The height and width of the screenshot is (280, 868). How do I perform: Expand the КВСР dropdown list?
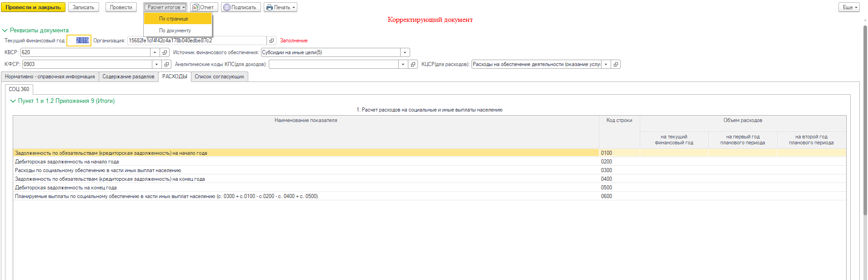click(155, 52)
